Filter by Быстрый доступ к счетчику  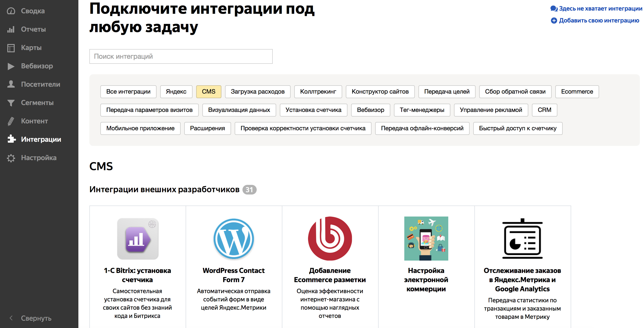(517, 128)
